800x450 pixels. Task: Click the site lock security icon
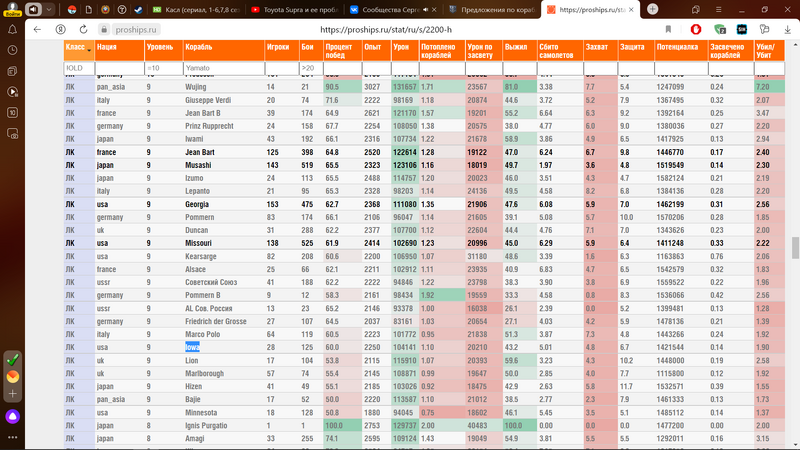coord(104,30)
